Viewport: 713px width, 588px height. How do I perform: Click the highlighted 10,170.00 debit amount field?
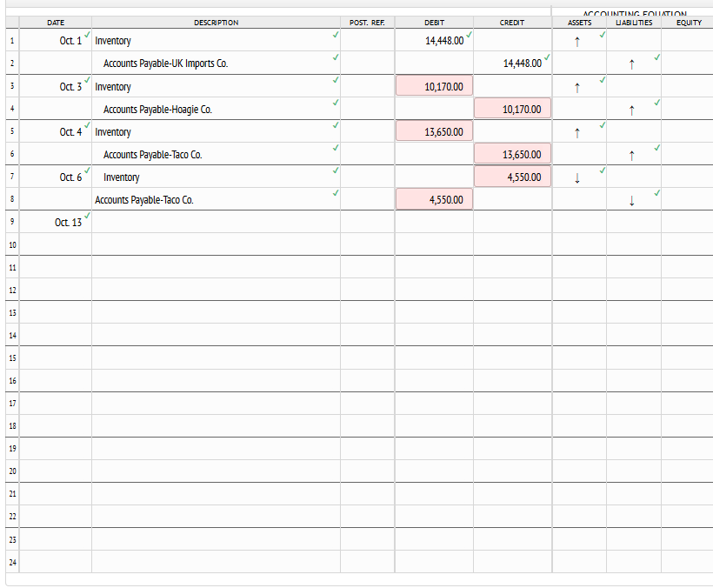434,86
